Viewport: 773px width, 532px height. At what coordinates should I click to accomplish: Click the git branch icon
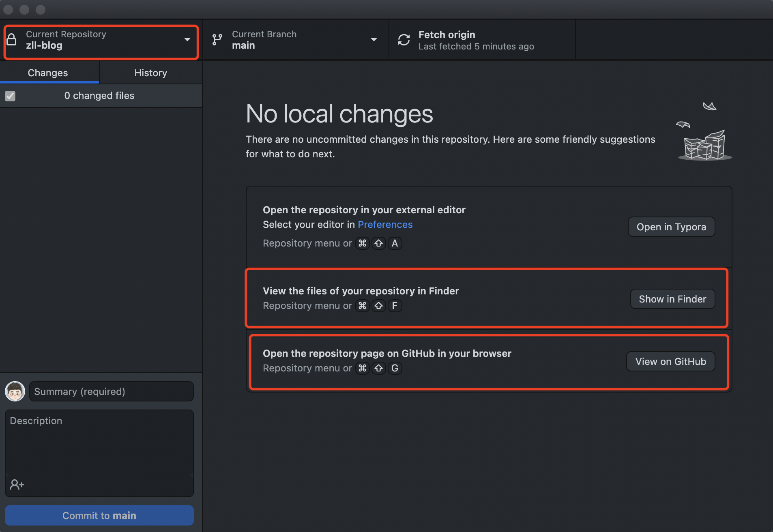pyautogui.click(x=217, y=40)
